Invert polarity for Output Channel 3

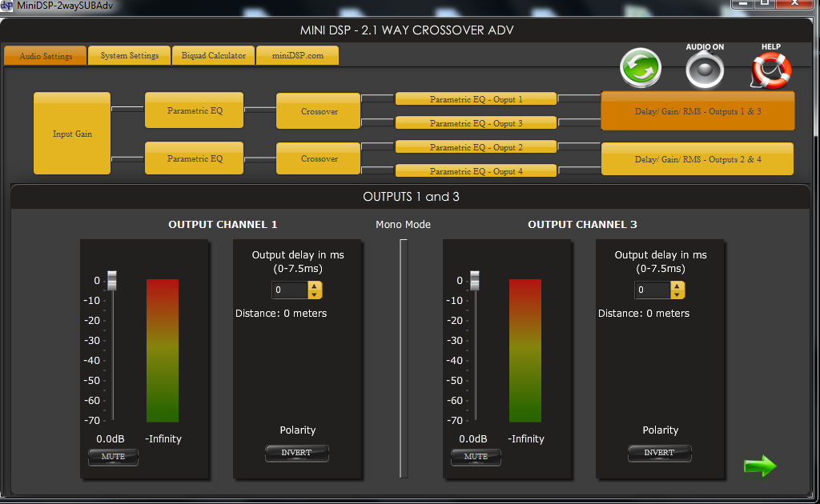(660, 453)
